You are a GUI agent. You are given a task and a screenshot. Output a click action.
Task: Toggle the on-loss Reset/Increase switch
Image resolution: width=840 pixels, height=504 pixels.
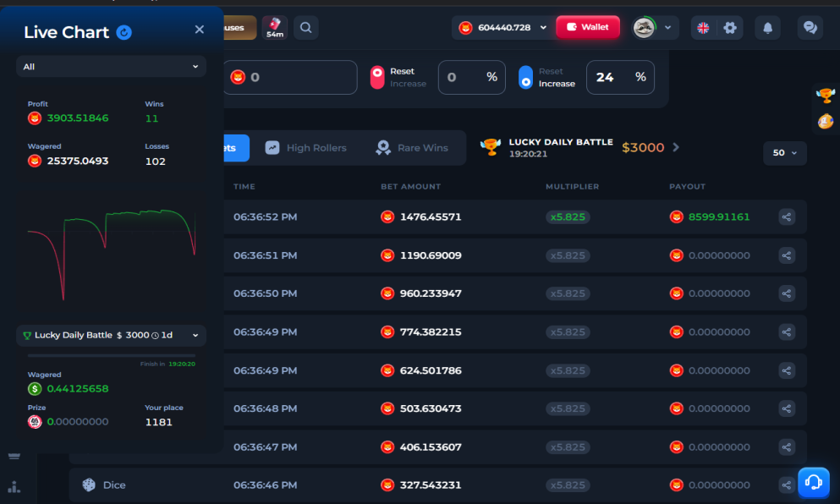pos(377,78)
